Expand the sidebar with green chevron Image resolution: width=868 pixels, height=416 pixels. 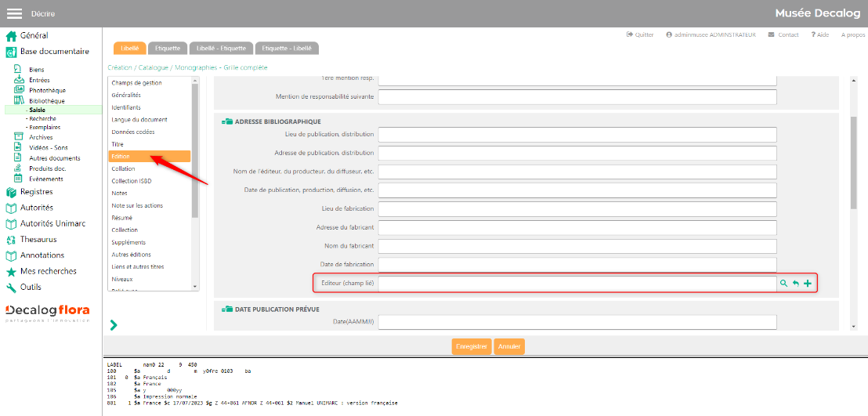pyautogui.click(x=114, y=324)
